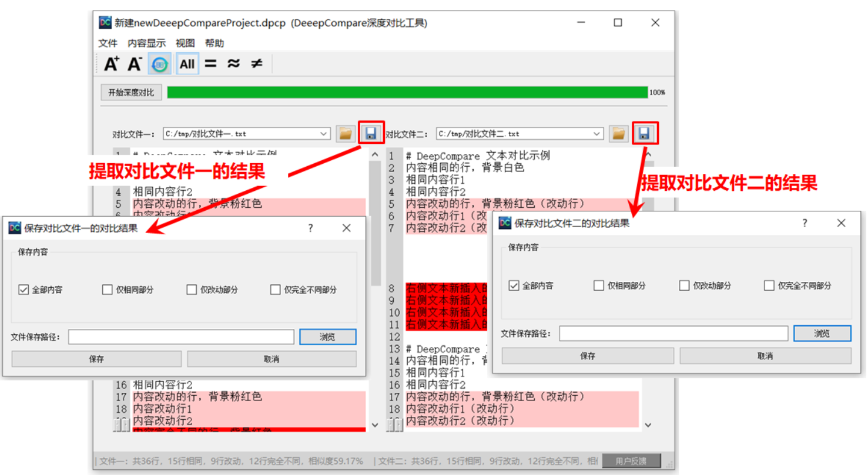Show only identical lines with equals icon
The height and width of the screenshot is (475, 868).
[210, 64]
